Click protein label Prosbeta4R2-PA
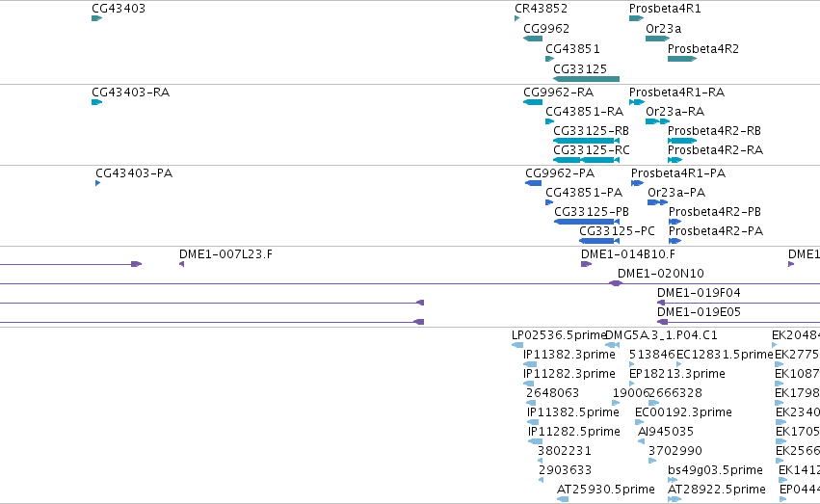This screenshot has width=820, height=504. click(x=715, y=231)
